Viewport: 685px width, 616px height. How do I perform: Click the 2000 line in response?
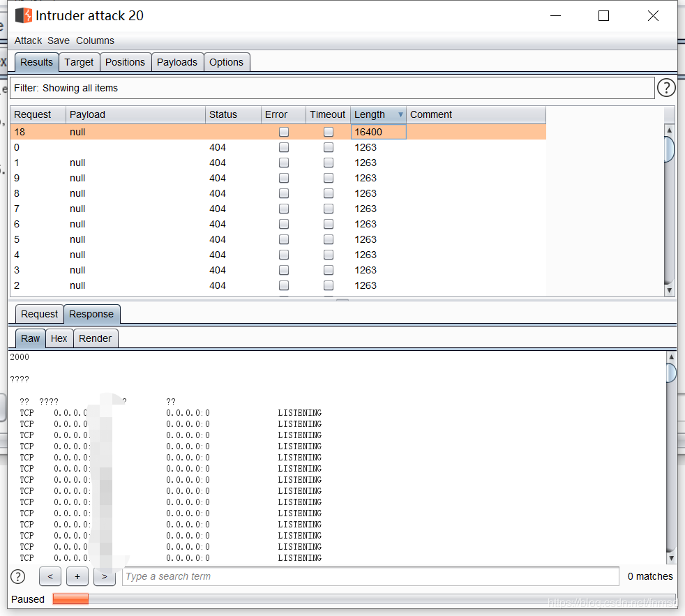[20, 357]
